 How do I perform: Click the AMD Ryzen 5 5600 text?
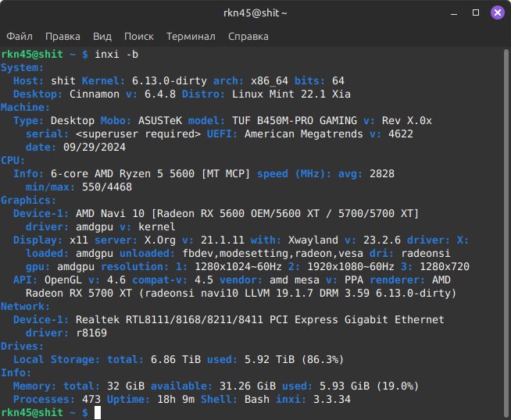point(145,173)
